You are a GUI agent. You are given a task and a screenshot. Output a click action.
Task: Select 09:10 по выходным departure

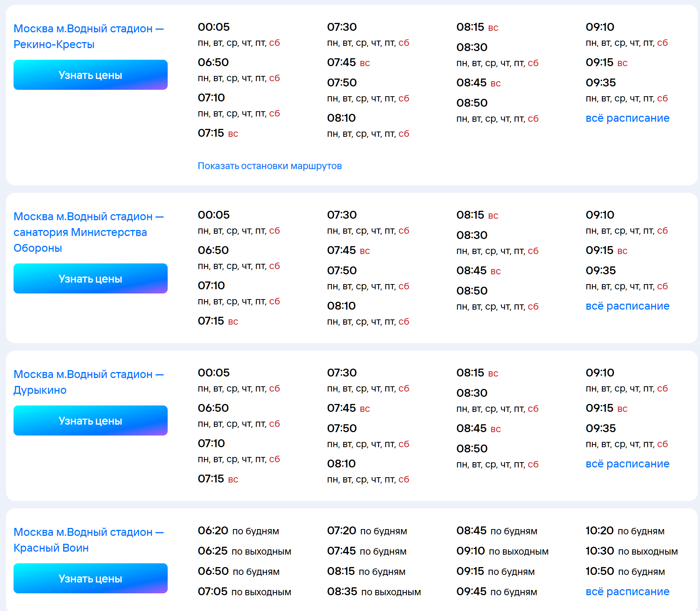point(503,551)
